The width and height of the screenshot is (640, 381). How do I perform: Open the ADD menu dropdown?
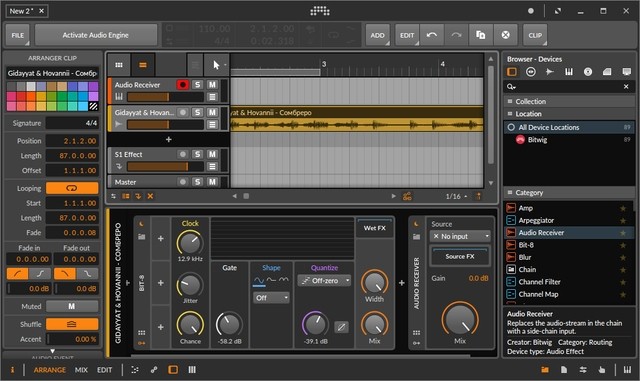(378, 36)
